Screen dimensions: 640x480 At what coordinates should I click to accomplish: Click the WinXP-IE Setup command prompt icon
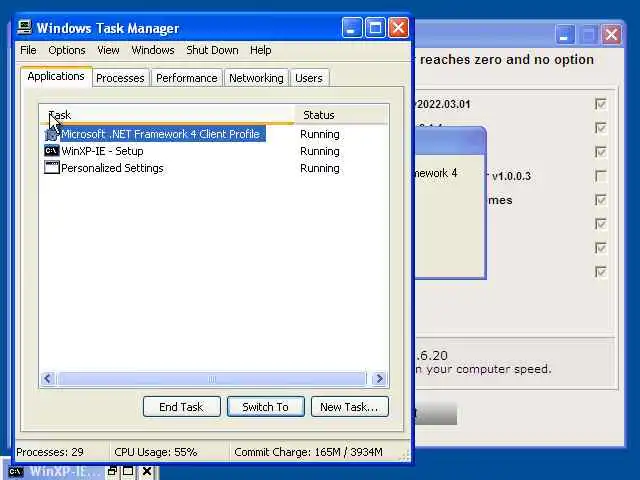click(51, 151)
